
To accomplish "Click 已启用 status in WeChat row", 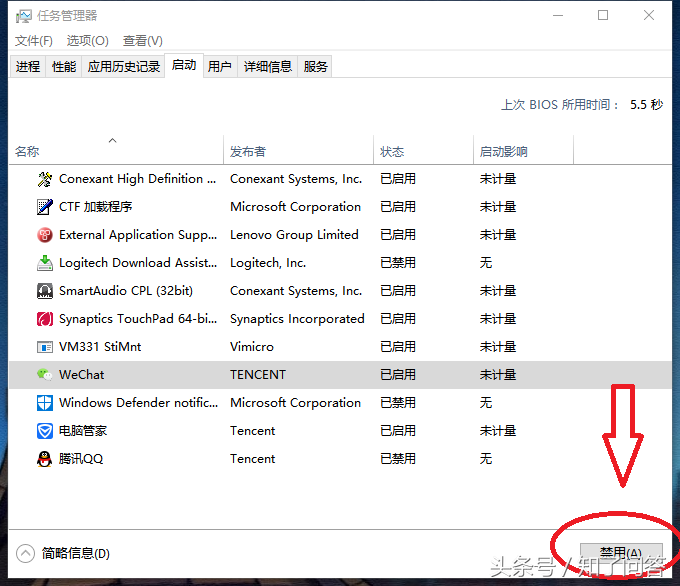I will (x=398, y=374).
